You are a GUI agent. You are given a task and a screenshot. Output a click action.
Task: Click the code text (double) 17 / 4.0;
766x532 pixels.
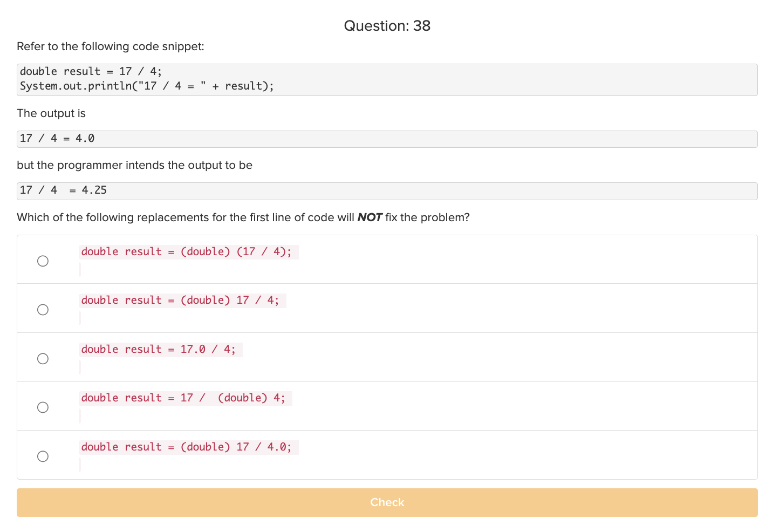pyautogui.click(x=188, y=447)
